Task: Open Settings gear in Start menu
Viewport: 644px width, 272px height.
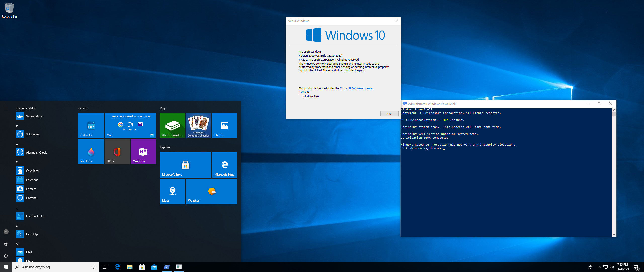Action: (x=6, y=244)
